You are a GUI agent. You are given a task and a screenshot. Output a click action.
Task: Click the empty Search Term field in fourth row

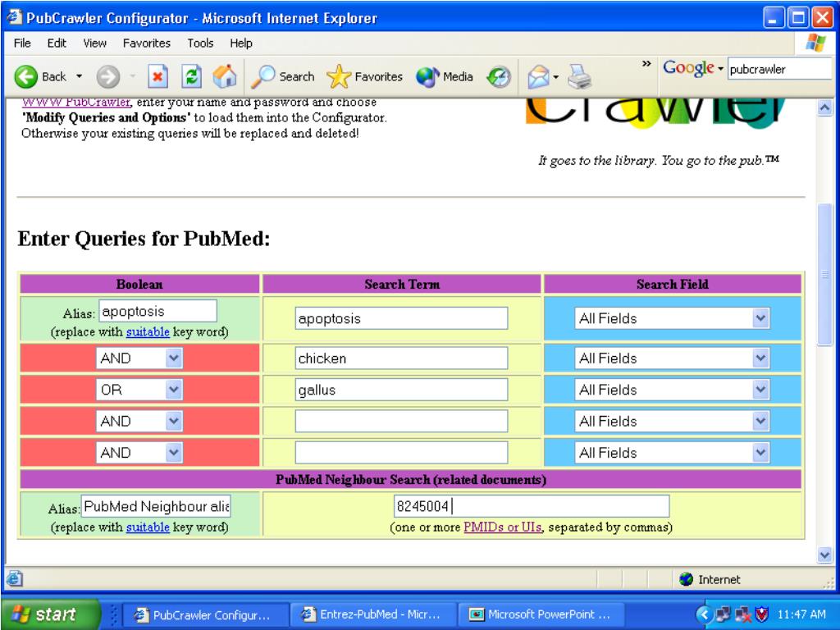401,421
